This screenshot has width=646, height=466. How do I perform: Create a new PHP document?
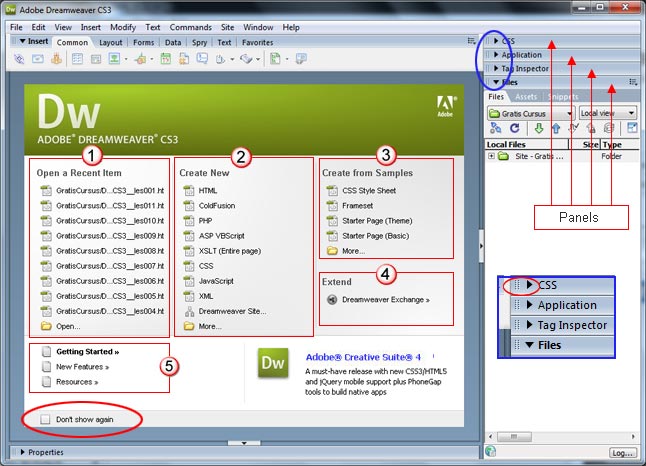coord(198,221)
